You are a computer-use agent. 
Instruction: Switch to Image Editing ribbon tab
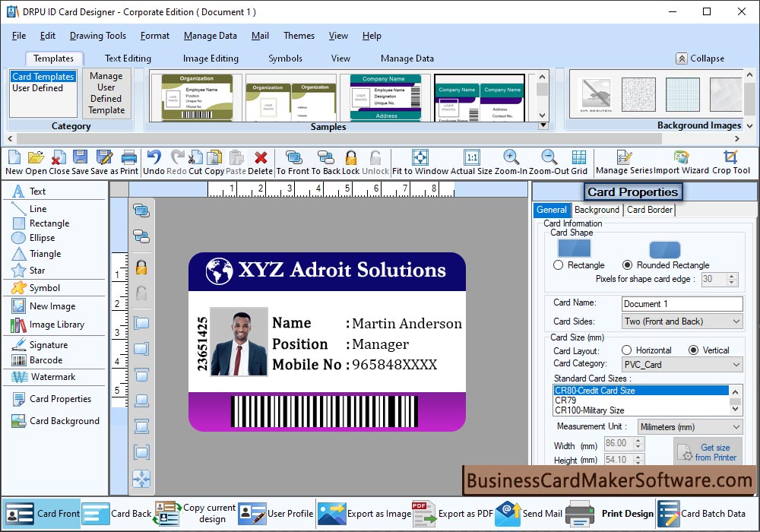pos(211,59)
